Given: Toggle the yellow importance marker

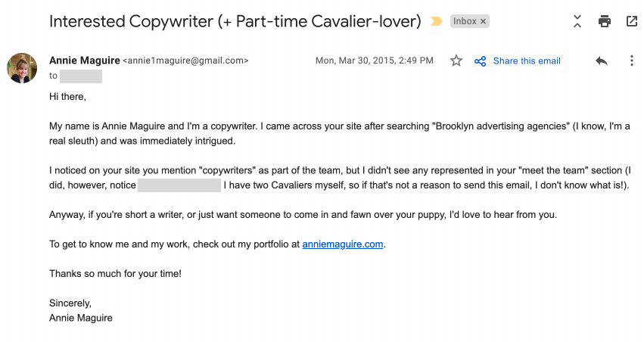Looking at the screenshot, I should (436, 21).
